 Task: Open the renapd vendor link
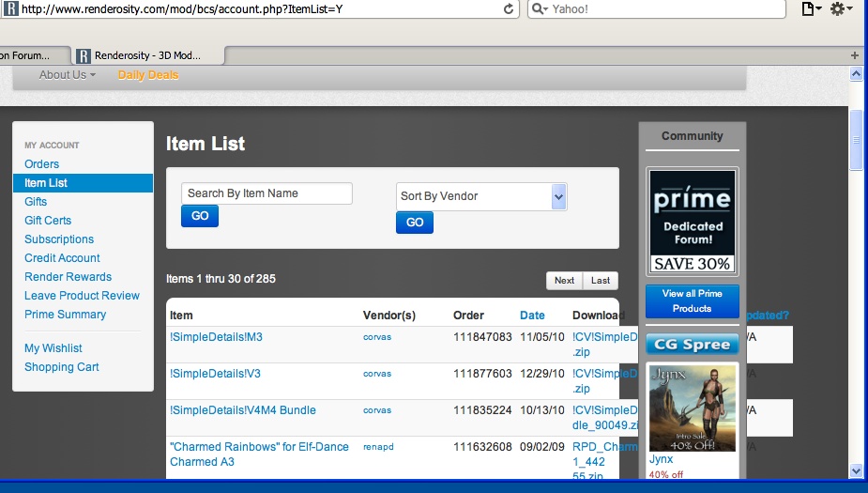378,446
